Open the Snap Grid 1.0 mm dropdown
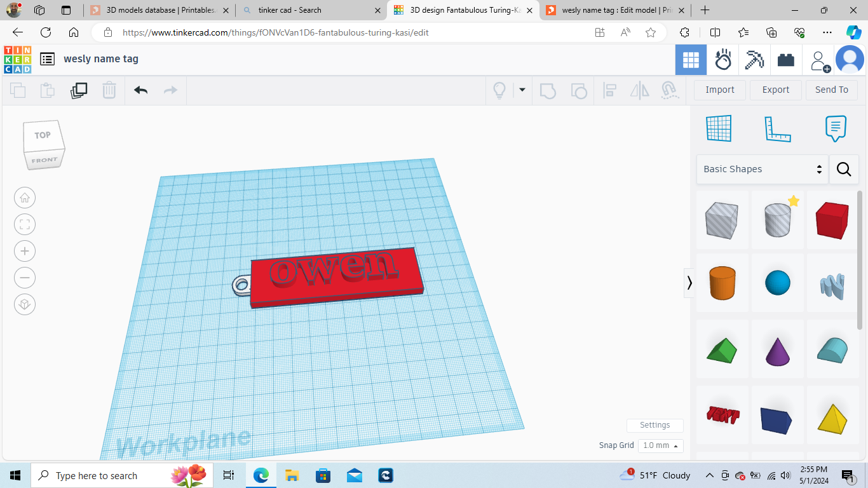The height and width of the screenshot is (488, 868). click(x=661, y=445)
